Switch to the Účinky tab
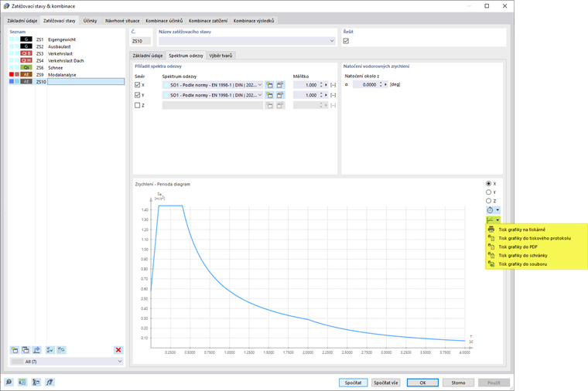Screen dimensions: 588x391 [x=90, y=21]
